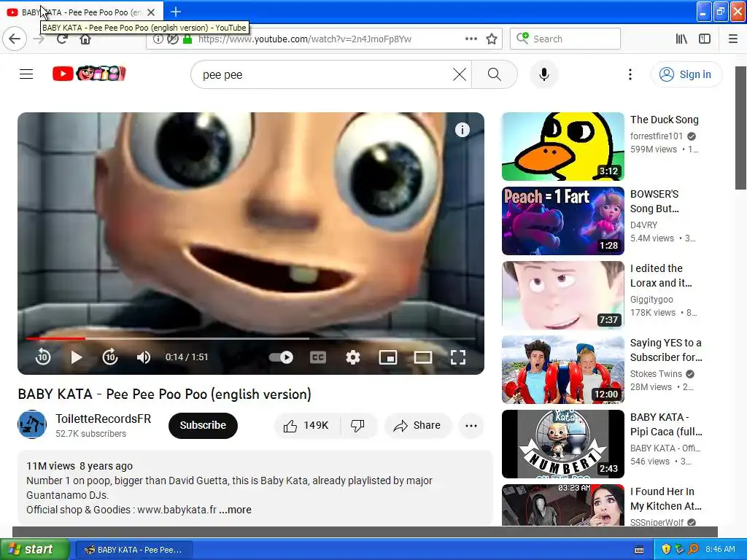Open video settings gear menu
747x560 pixels.
352,357
